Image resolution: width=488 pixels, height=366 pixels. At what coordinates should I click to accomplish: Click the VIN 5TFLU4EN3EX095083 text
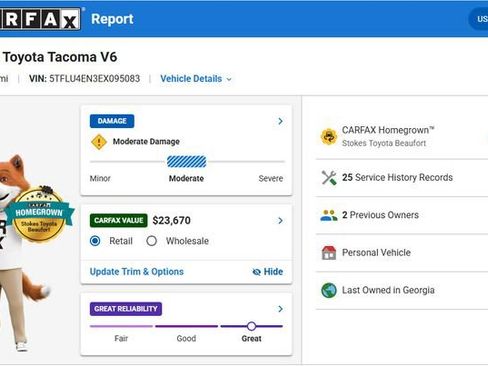[85, 79]
